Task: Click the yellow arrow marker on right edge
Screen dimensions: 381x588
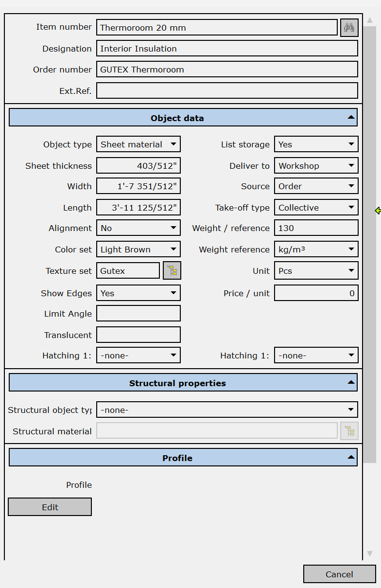Action: pos(378,211)
